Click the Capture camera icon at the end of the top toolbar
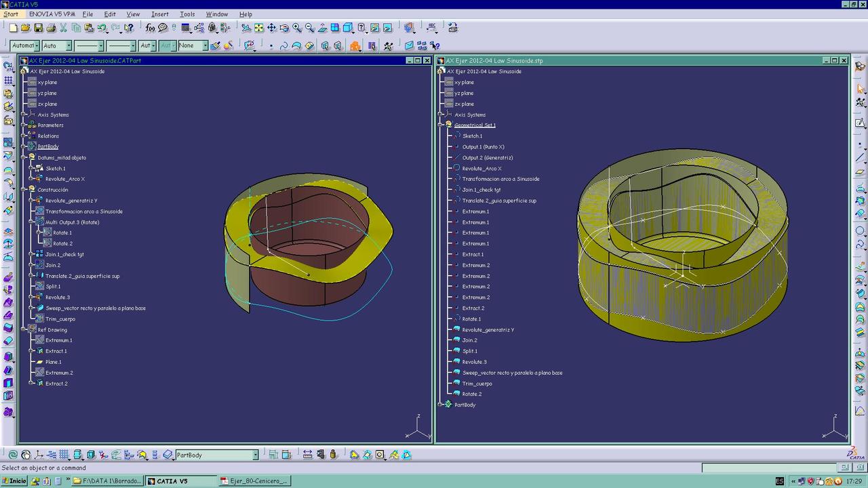The image size is (868, 488). point(453,28)
